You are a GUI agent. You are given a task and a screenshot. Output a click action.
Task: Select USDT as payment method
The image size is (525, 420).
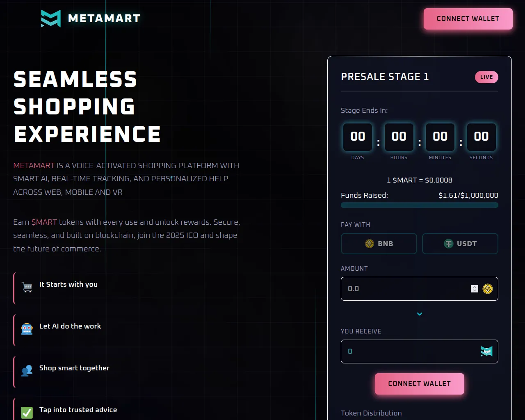tap(460, 244)
